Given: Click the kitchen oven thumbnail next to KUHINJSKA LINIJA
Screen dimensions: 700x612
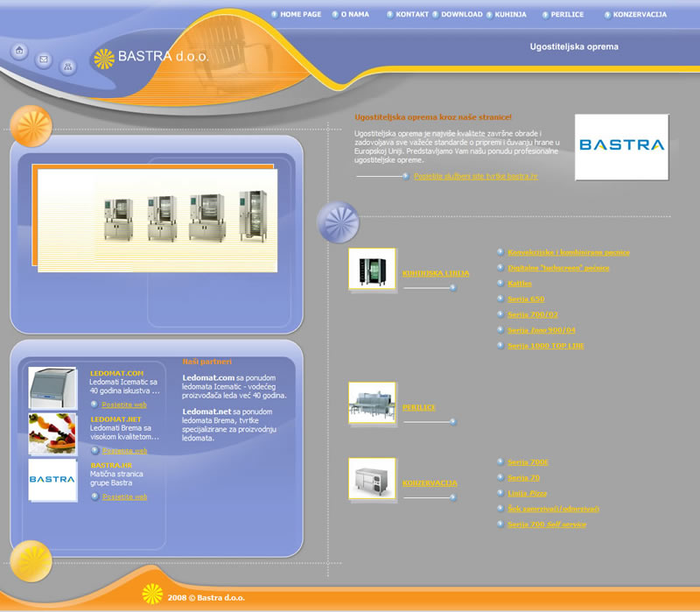Looking at the screenshot, I should [x=372, y=269].
